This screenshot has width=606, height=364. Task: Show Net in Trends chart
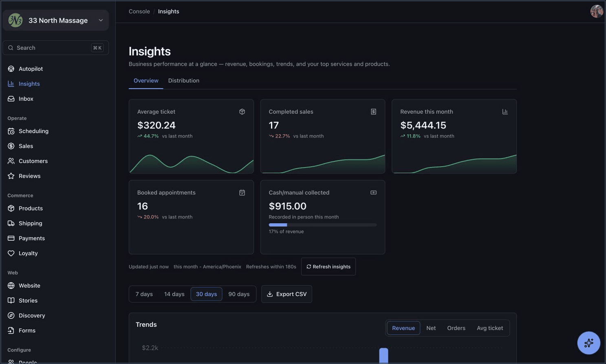click(431, 328)
